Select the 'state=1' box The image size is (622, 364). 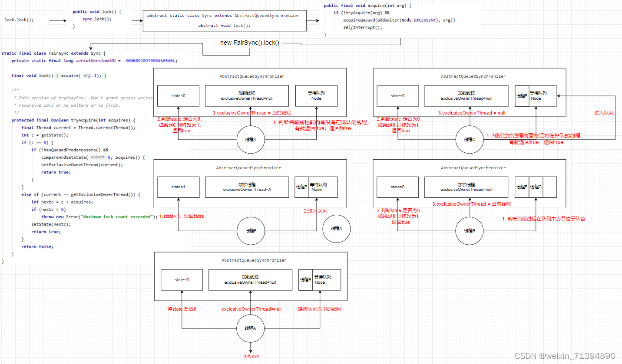(178, 187)
